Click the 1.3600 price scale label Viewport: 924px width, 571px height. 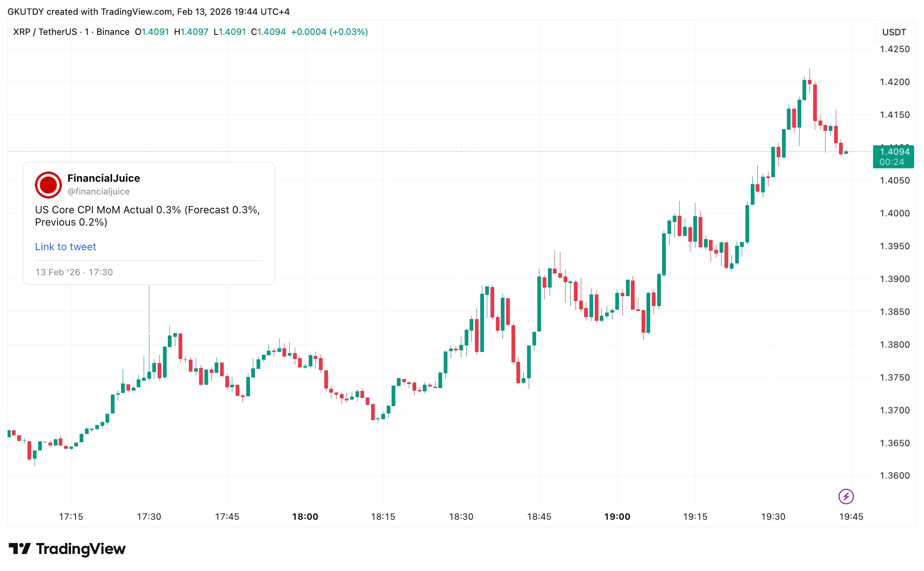click(x=894, y=475)
